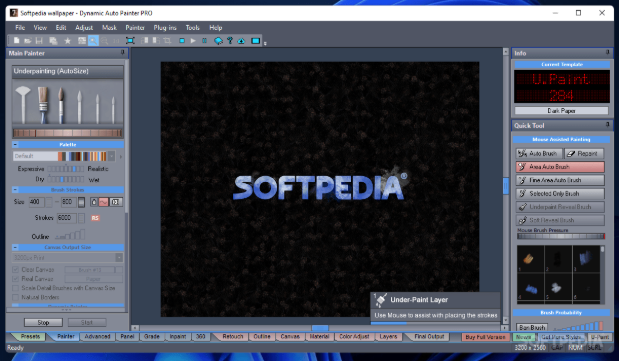This screenshot has height=361, width=619.
Task: Click the Ban Brush button
Action: click(532, 327)
